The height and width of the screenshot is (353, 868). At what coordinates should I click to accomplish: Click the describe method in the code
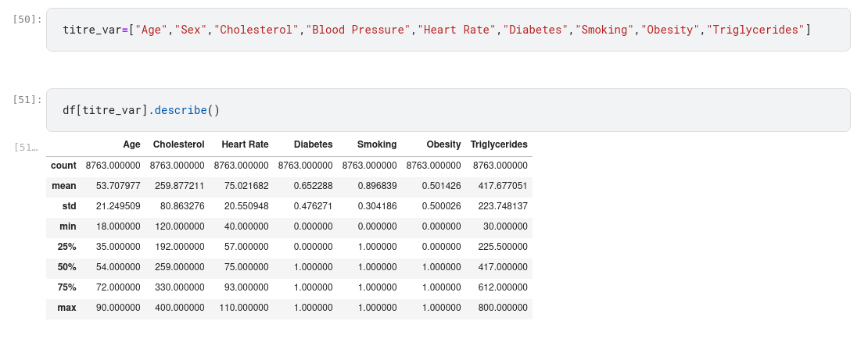tap(181, 110)
